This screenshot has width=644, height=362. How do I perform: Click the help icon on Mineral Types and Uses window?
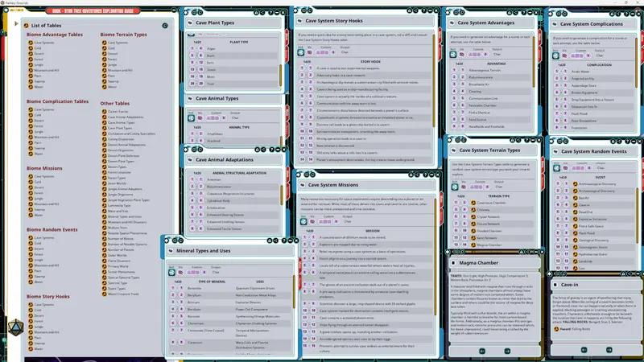click(284, 240)
